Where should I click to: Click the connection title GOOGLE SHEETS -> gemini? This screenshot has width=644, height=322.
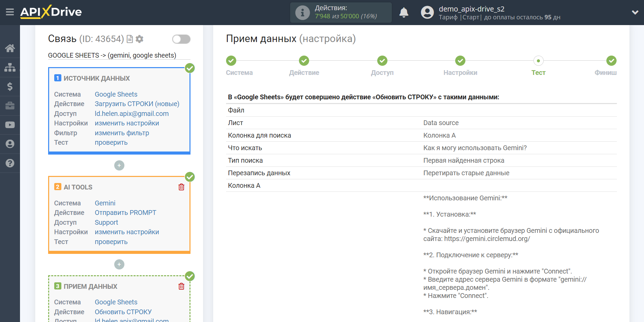coord(112,55)
